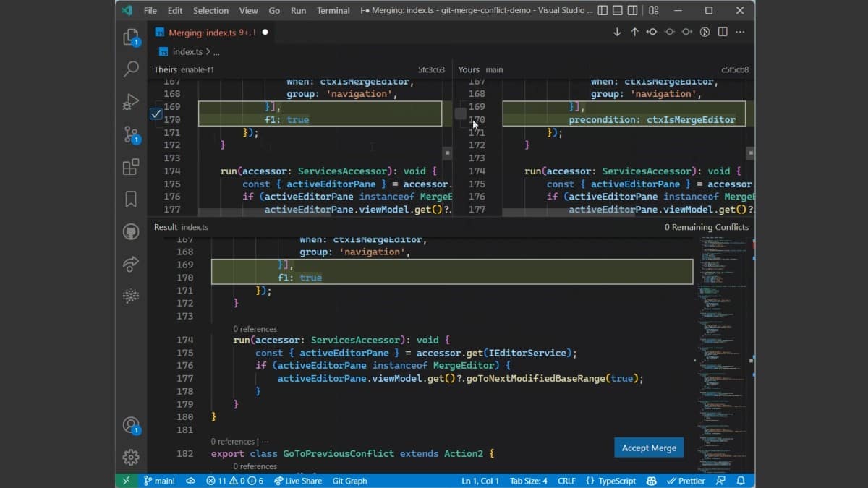Toggle the merge conflict checkbox in Theirs pane
This screenshot has height=488, width=868.
(x=155, y=114)
